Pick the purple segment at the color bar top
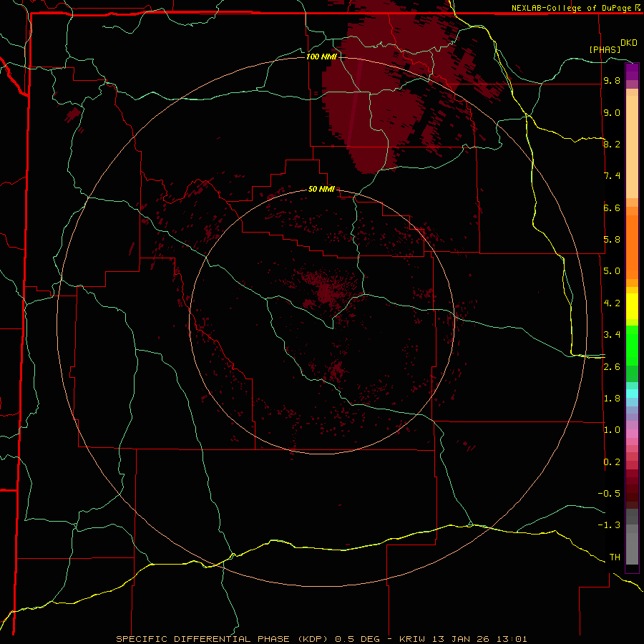 click(632, 72)
